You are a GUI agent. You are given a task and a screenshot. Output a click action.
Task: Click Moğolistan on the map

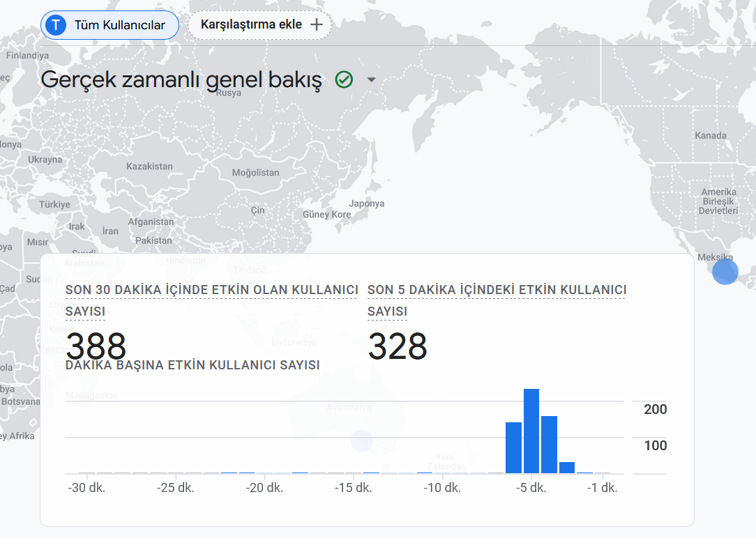coord(255,172)
